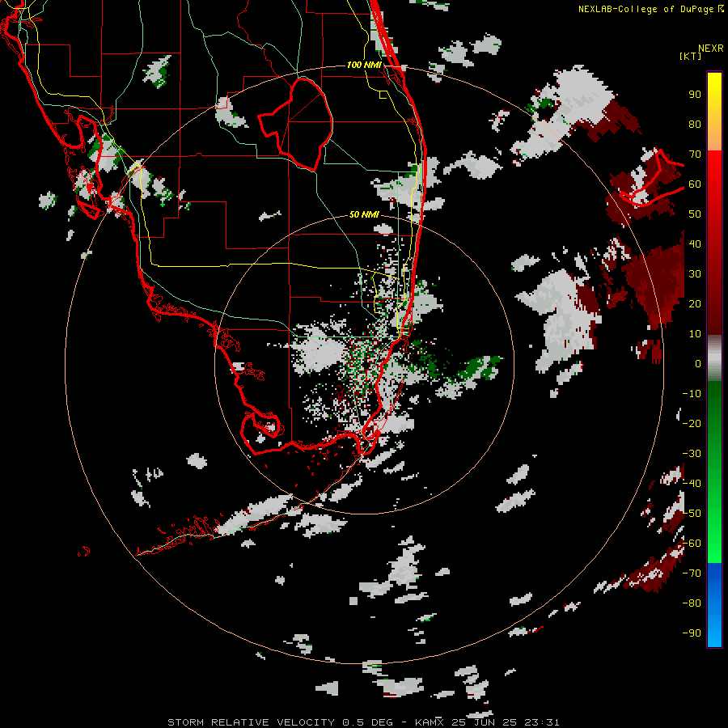Screen dimensions: 728x728
Task: Click the 0 value on the velocity scale
Action: 698,363
